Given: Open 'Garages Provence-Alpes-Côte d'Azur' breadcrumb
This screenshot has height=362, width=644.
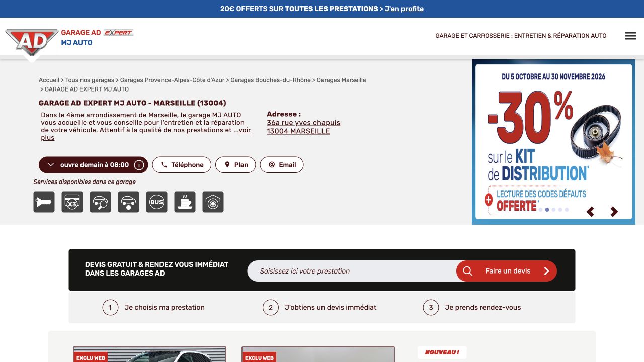Looking at the screenshot, I should tap(173, 80).
